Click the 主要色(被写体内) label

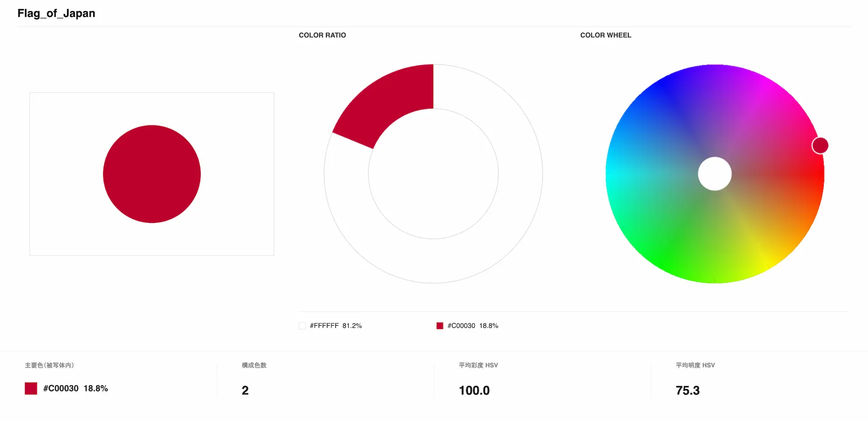49,365
